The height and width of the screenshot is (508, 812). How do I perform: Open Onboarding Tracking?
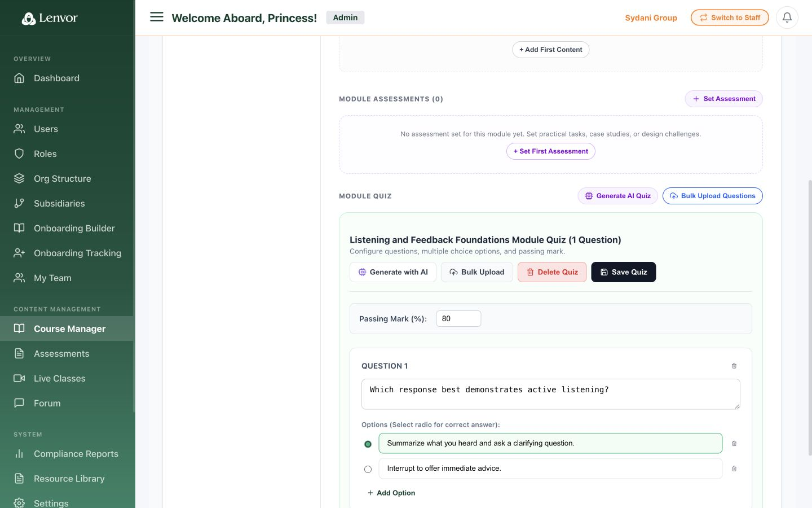[67, 253]
